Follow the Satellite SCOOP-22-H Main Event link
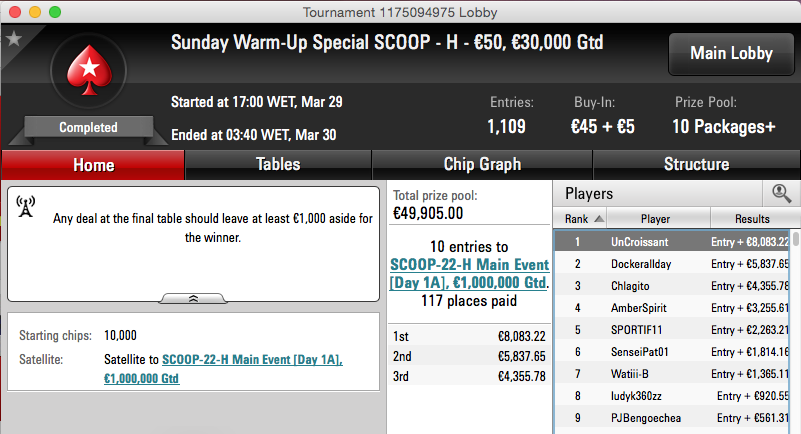This screenshot has height=434, width=801. click(x=223, y=369)
